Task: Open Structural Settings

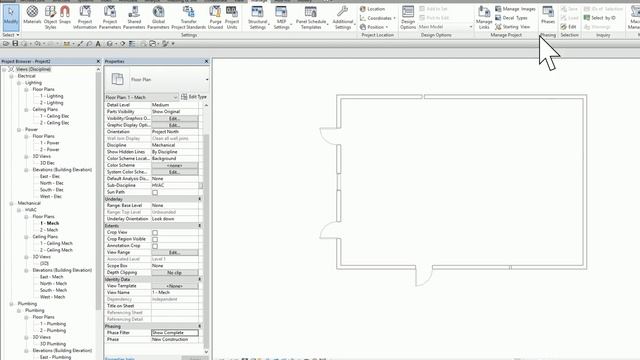Action: click(258, 18)
